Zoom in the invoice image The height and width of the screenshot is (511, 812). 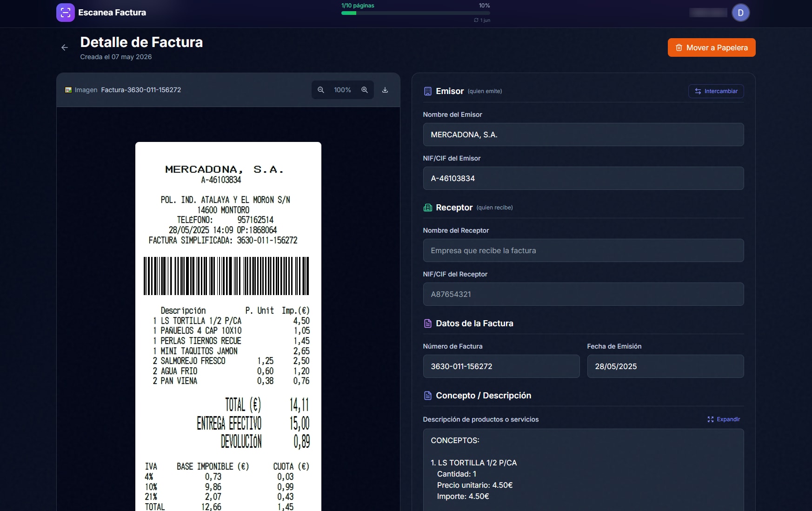tap(365, 90)
